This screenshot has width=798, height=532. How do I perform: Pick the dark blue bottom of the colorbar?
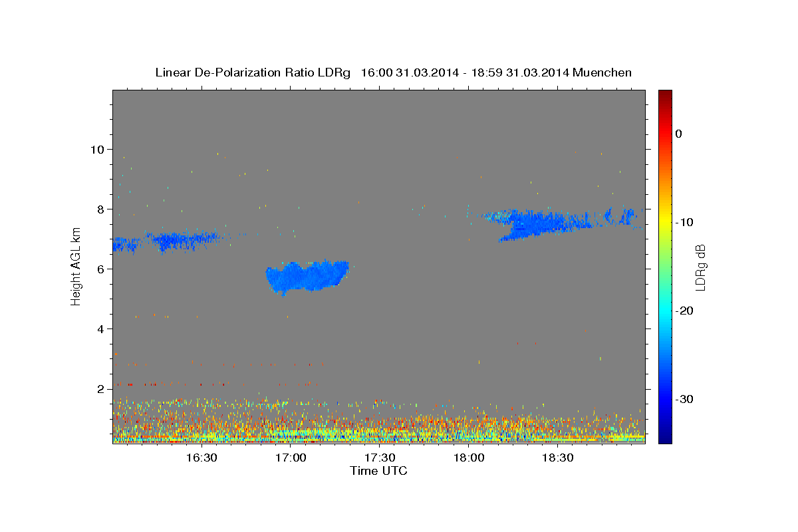665,437
